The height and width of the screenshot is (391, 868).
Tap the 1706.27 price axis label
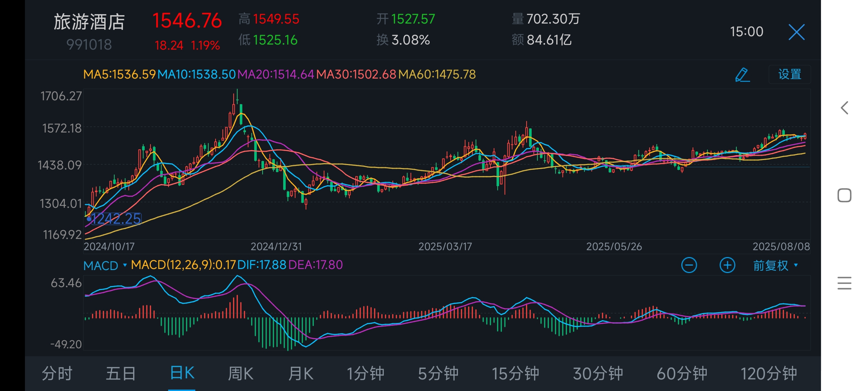coord(61,96)
